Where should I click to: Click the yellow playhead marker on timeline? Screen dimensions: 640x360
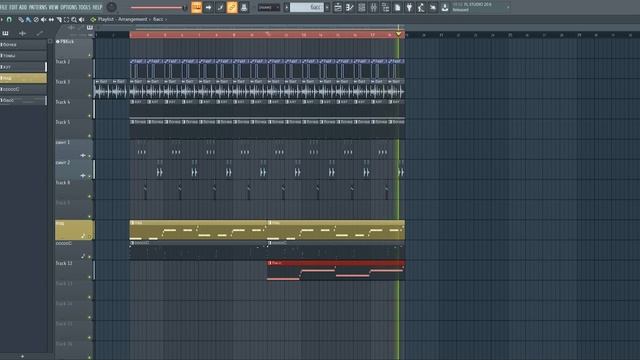point(399,34)
